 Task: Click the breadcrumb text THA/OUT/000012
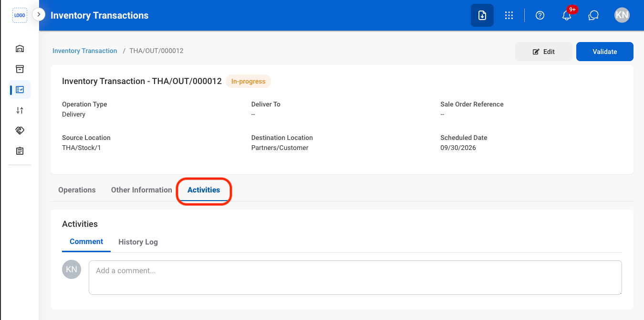click(156, 51)
